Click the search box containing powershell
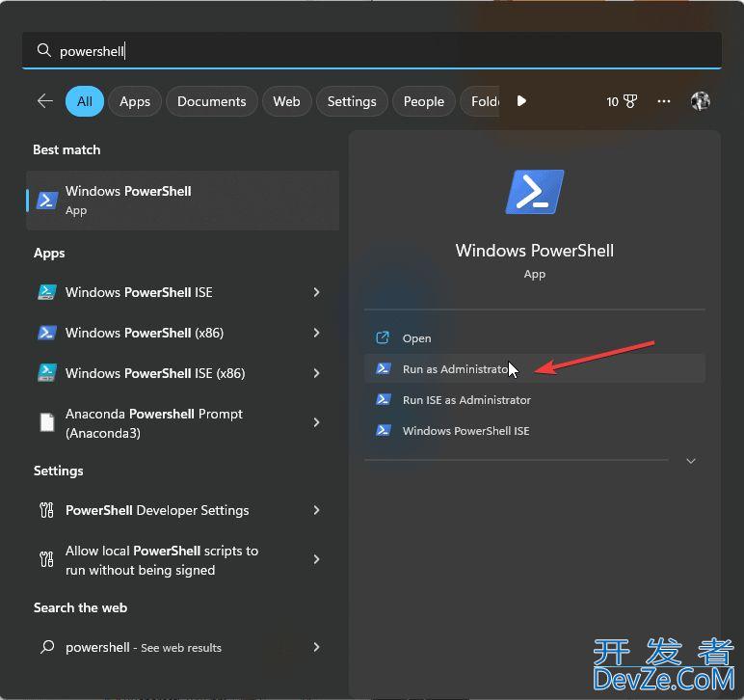Screen dimensions: 744x700 click(x=371, y=51)
